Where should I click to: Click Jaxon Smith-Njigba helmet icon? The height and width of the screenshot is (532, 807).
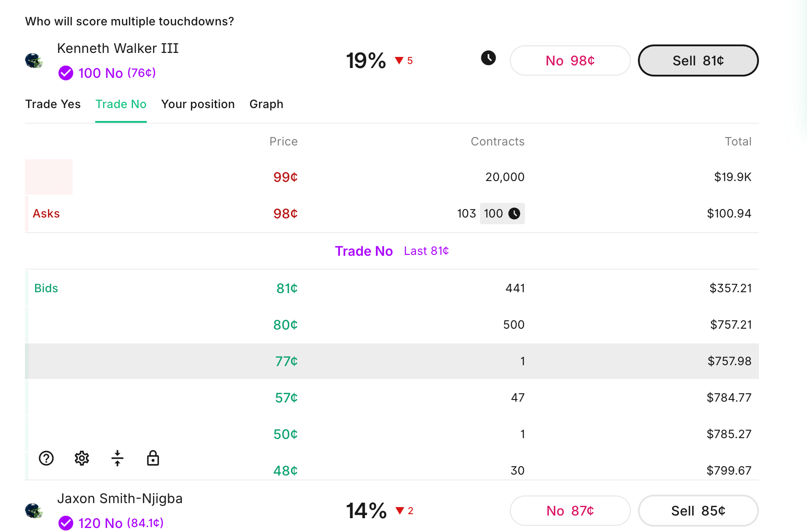(x=34, y=511)
